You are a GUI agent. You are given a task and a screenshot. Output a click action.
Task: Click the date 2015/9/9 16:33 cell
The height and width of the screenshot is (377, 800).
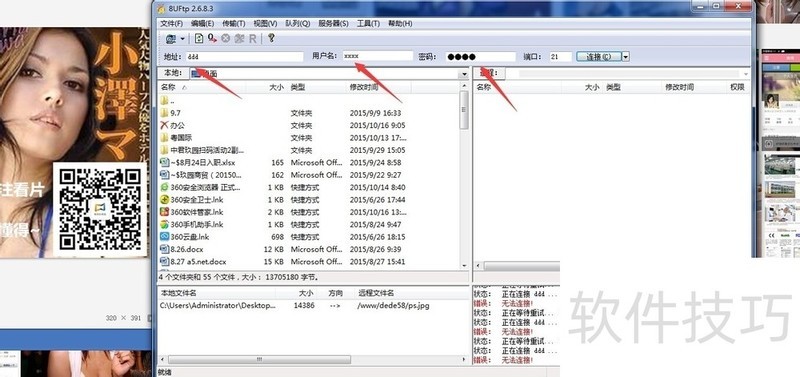tap(375, 113)
